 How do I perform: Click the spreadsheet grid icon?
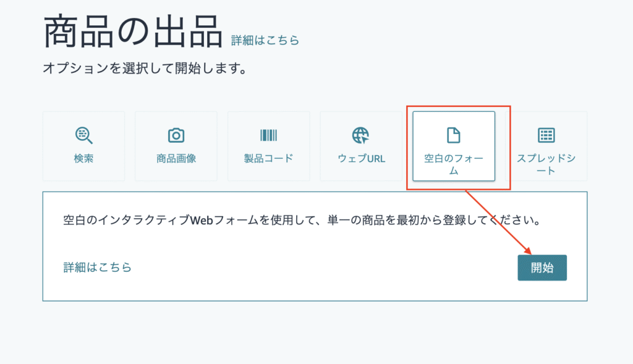pyautogui.click(x=546, y=135)
